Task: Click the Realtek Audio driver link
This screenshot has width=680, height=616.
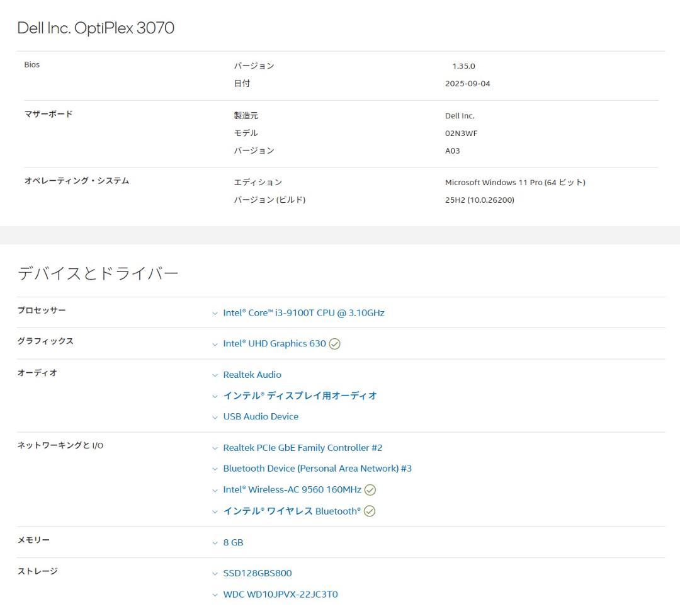Action: [252, 375]
